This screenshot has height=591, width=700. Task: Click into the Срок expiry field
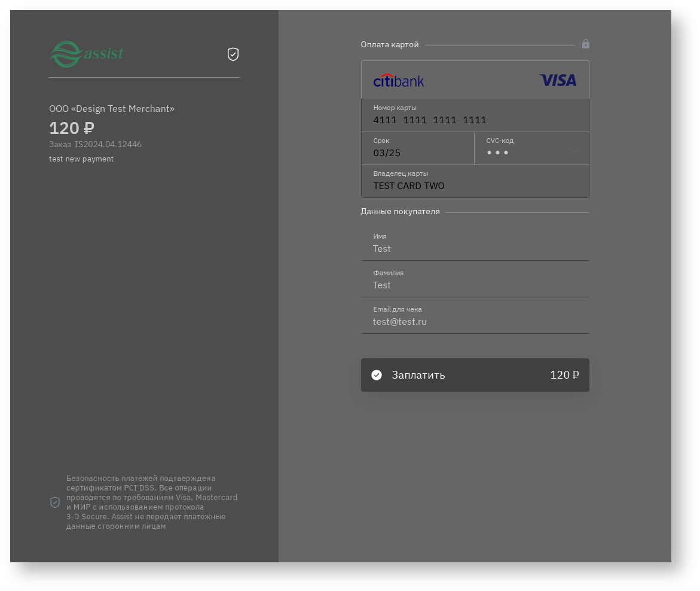click(417, 153)
